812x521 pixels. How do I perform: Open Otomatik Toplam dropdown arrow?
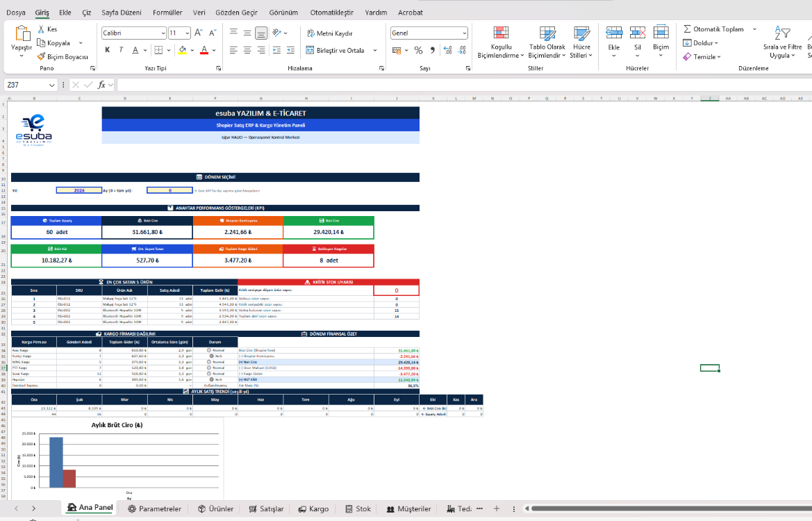tap(754, 29)
